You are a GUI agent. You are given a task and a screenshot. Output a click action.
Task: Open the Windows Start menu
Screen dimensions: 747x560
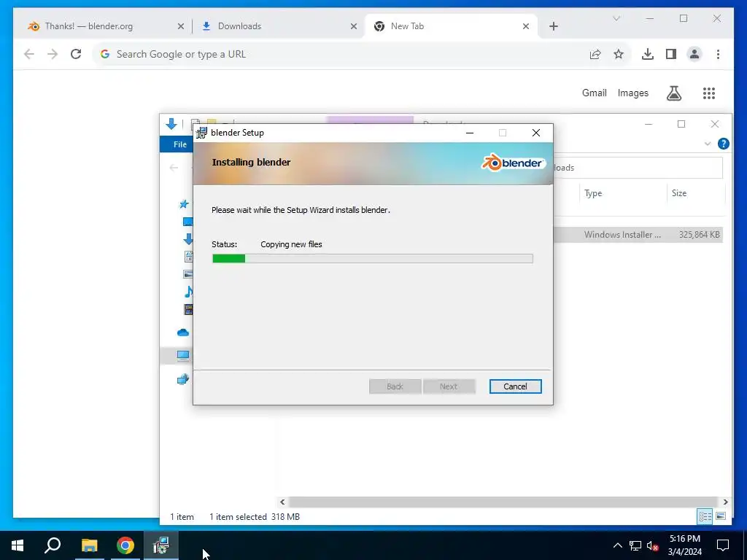pyautogui.click(x=18, y=545)
